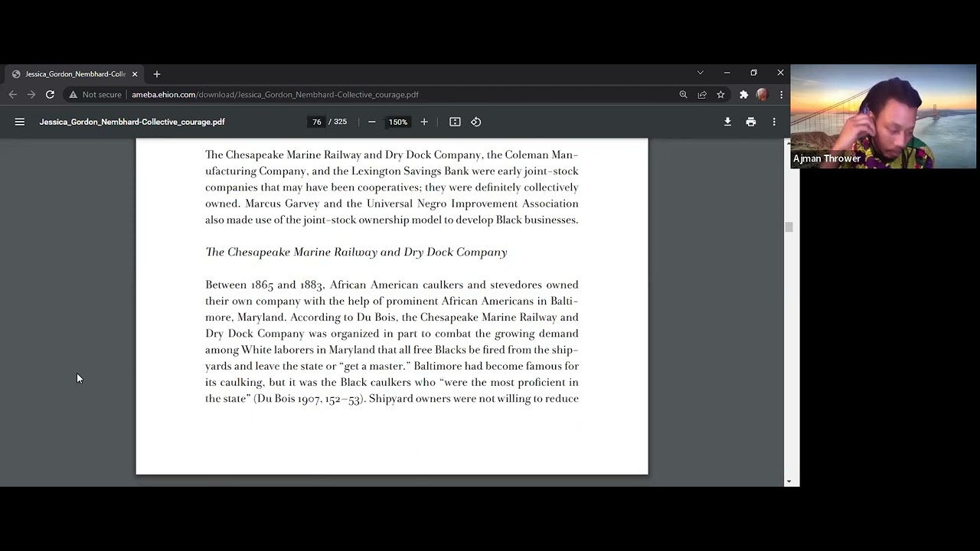Screen dimensions: 980x551
Task: Click the Fit to page icon
Action: click(455, 122)
